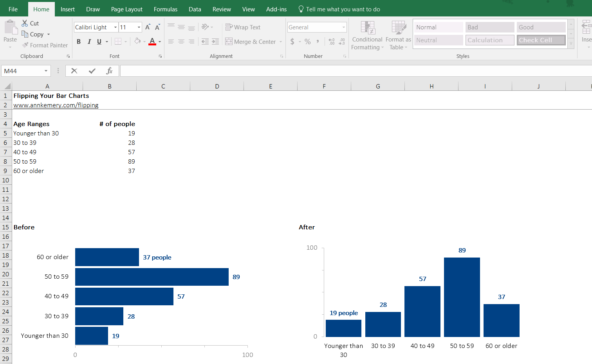This screenshot has width=592, height=364.
Task: Follow the www.annkemery.com/flipping hyperlink
Action: 56,105
